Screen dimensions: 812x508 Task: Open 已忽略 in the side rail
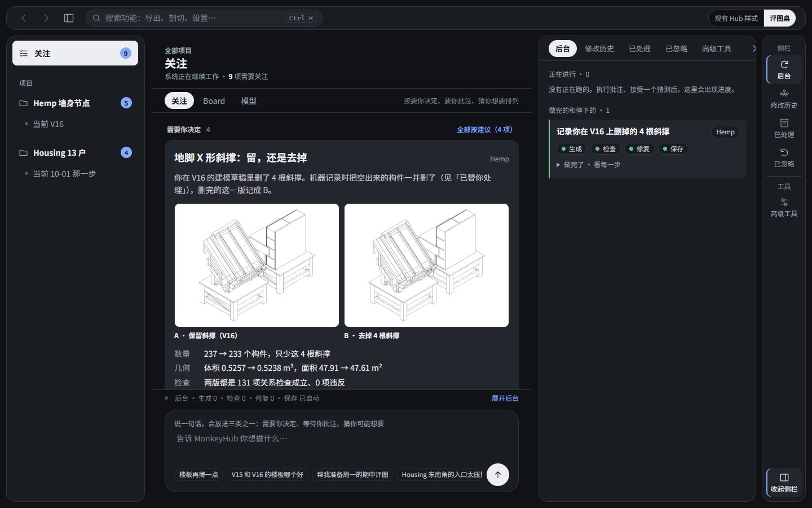click(x=784, y=157)
